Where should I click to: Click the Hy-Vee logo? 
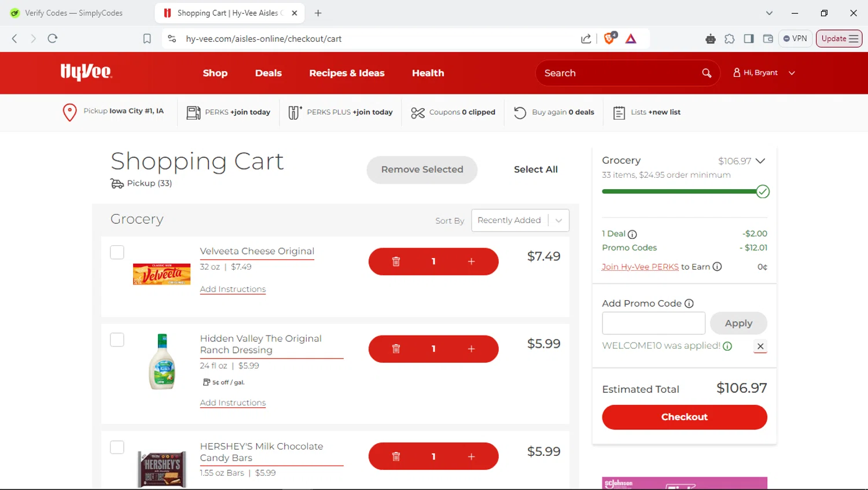tap(86, 72)
